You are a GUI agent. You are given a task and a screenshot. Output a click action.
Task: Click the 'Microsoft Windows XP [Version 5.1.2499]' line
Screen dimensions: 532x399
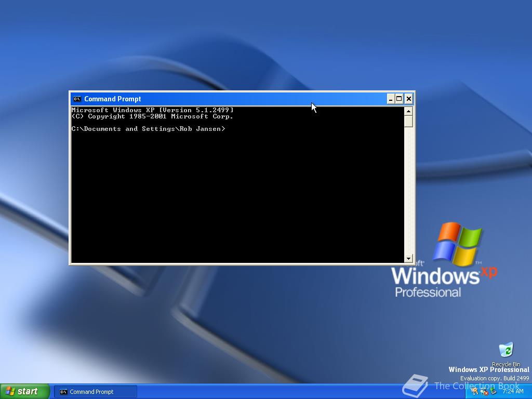[152, 110]
